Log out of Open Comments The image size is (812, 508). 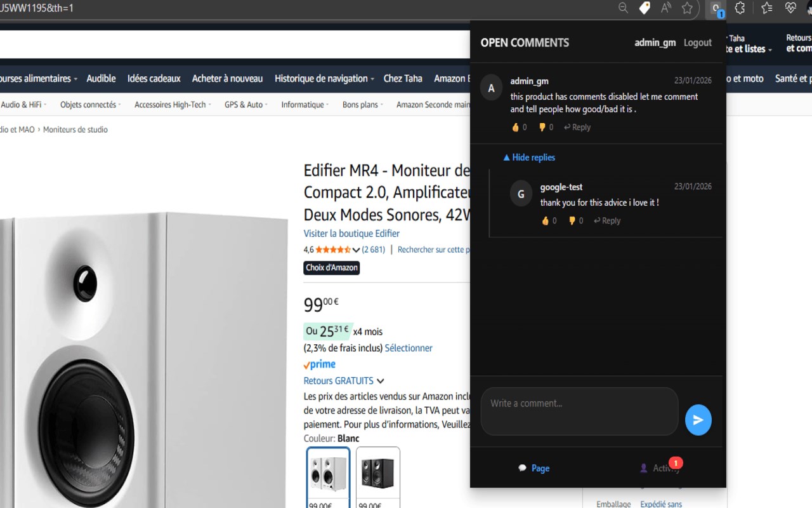point(698,43)
